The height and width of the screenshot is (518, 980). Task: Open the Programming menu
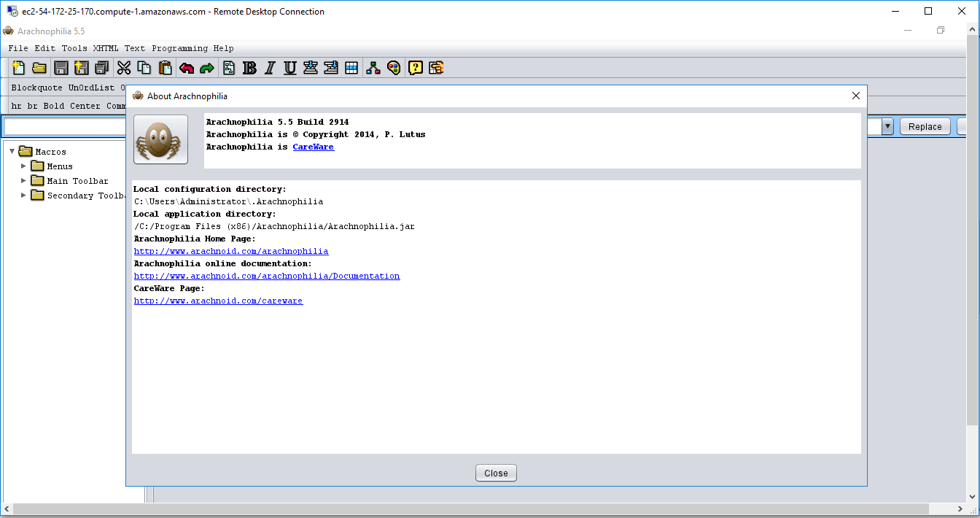179,48
